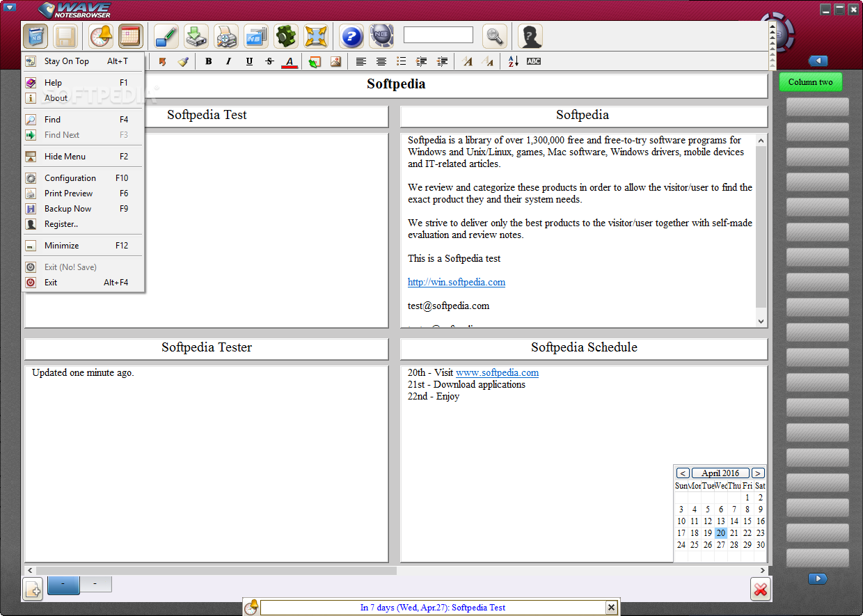Click the green pen edit icon

[x=166, y=35]
